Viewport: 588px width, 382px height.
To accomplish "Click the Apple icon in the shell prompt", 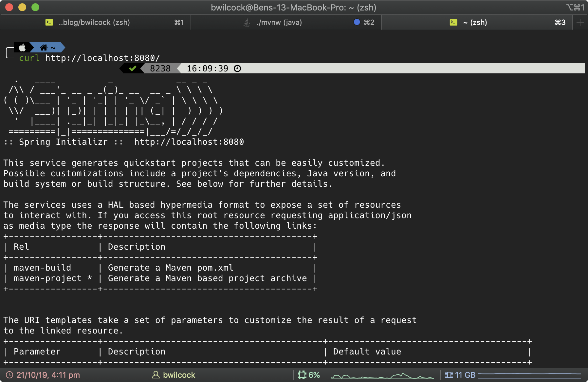I will (x=22, y=48).
